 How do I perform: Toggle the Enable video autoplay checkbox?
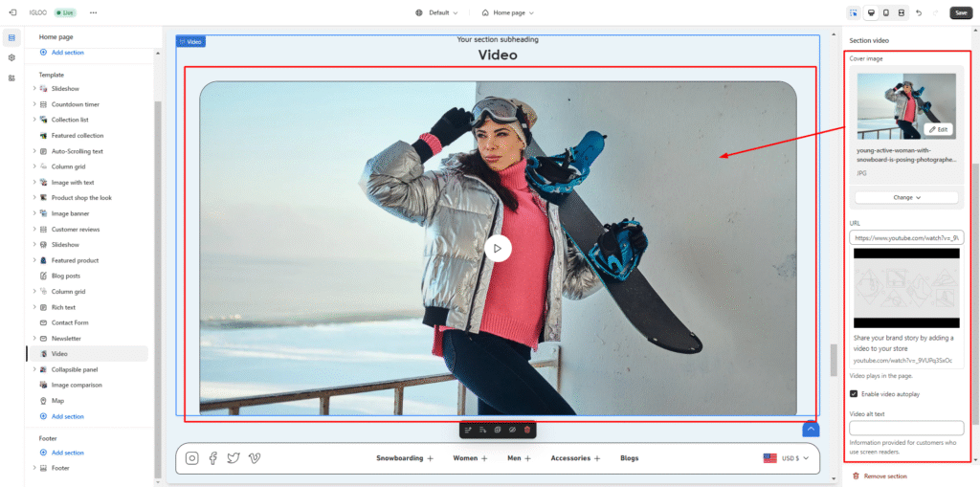[x=854, y=393]
